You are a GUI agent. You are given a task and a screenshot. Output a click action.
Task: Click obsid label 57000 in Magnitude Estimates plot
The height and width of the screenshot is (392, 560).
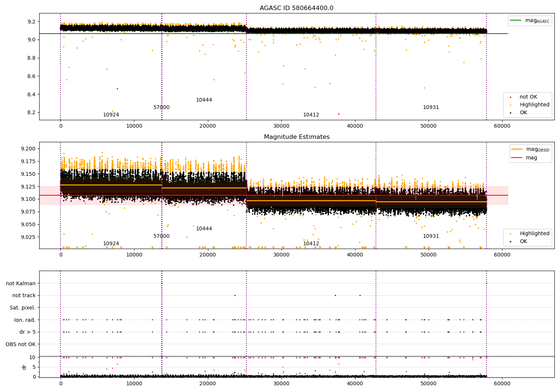tap(161, 236)
